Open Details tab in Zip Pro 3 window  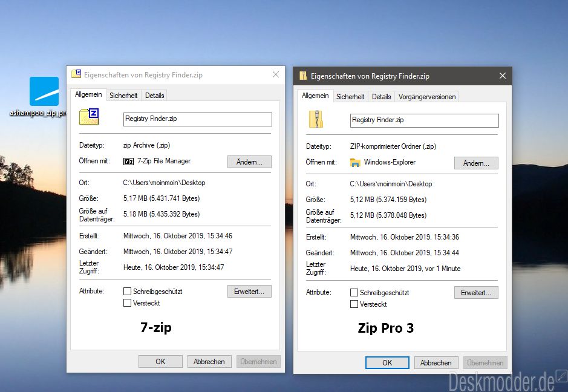tap(382, 97)
